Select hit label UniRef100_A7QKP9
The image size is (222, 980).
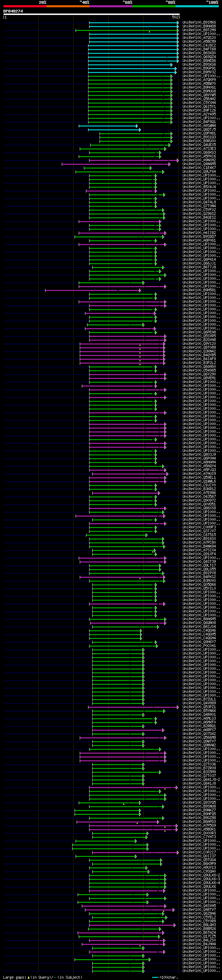[199, 80]
